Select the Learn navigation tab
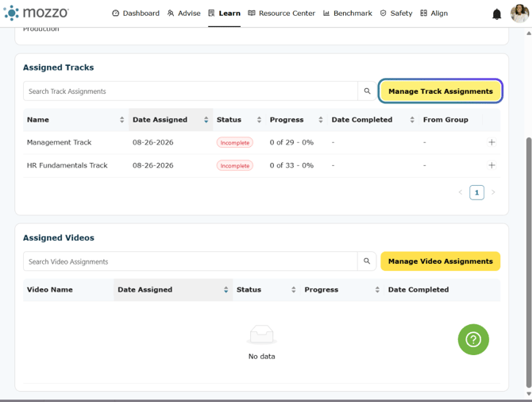The image size is (532, 402). 224,14
